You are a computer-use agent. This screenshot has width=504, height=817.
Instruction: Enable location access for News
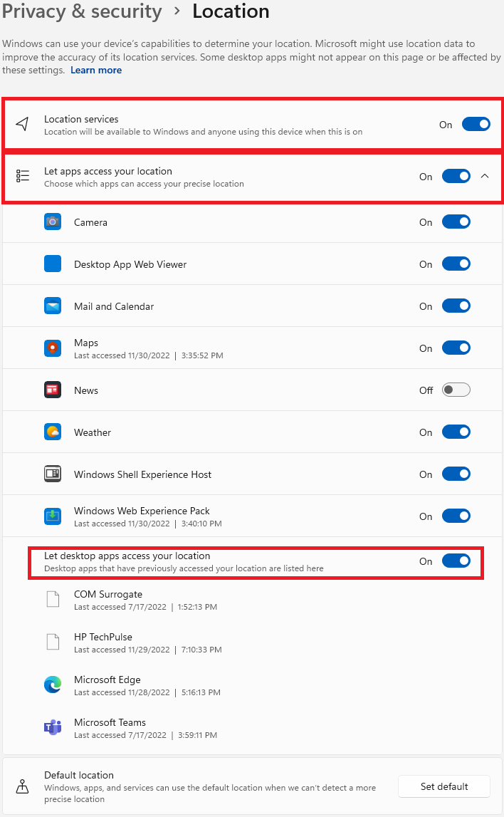[x=456, y=390]
